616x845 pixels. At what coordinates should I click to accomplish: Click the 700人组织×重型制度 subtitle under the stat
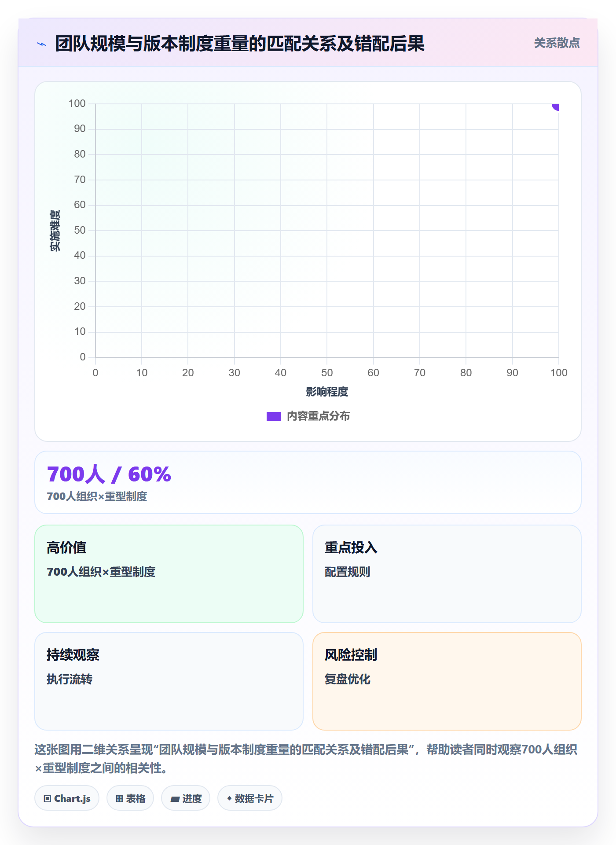point(97,496)
